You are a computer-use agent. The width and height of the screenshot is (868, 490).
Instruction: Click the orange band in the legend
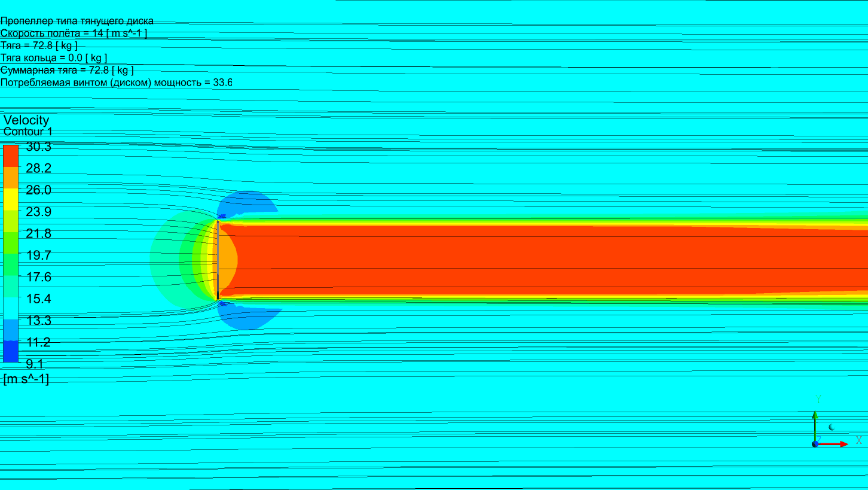pos(11,178)
